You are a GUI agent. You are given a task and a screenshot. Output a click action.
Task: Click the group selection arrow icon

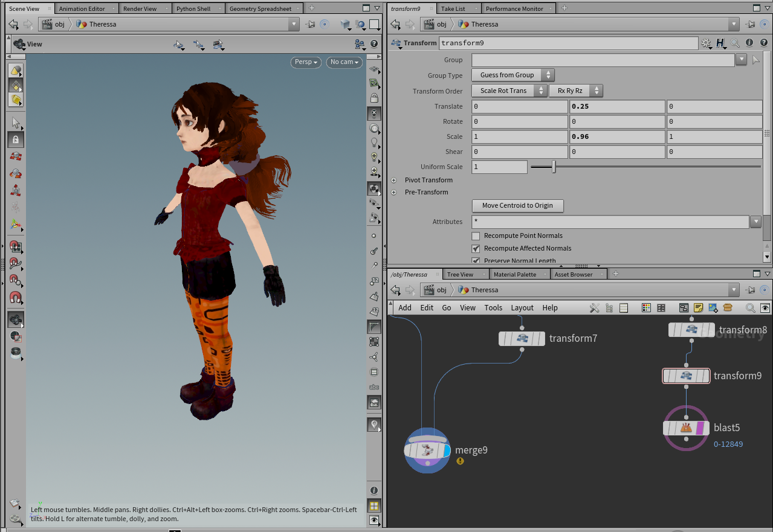pos(756,60)
